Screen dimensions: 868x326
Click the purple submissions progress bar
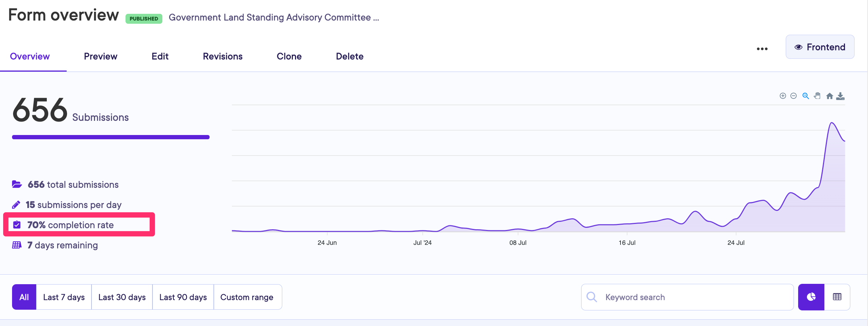pos(111,137)
